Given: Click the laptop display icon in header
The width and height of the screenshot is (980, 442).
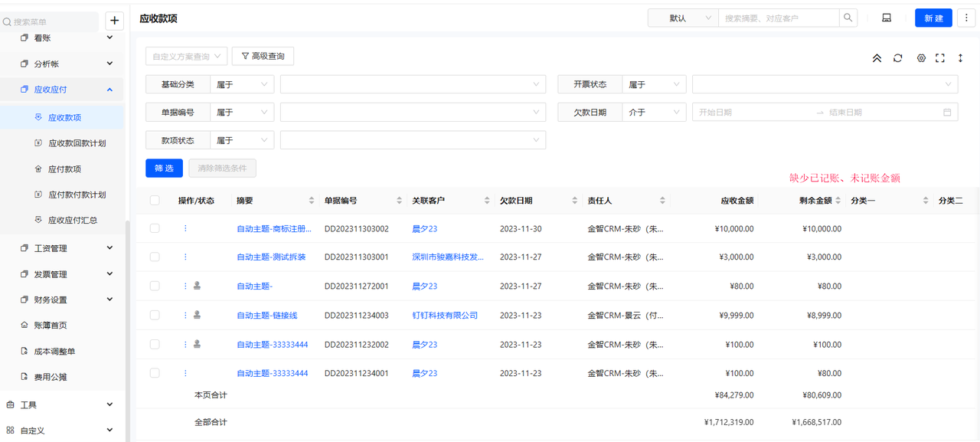Looking at the screenshot, I should click(887, 18).
